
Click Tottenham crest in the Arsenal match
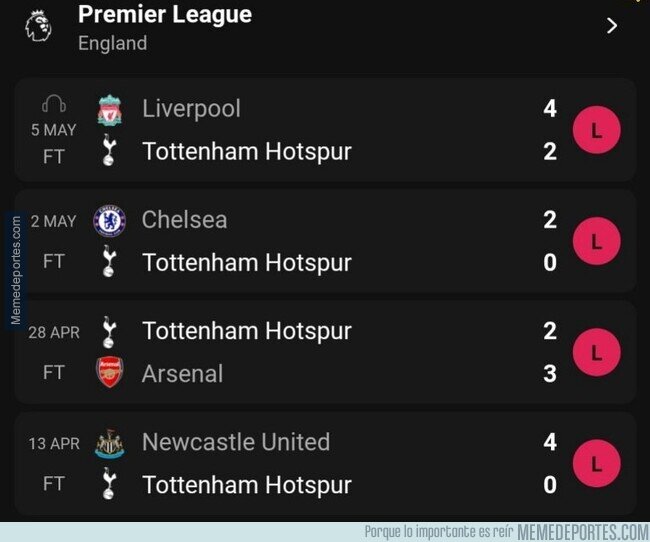(109, 331)
